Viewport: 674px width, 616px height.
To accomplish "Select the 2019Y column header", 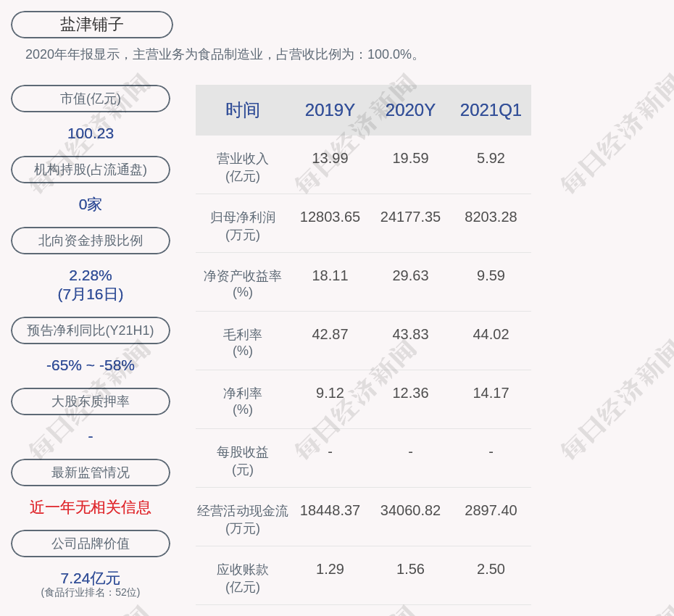I will (x=330, y=110).
